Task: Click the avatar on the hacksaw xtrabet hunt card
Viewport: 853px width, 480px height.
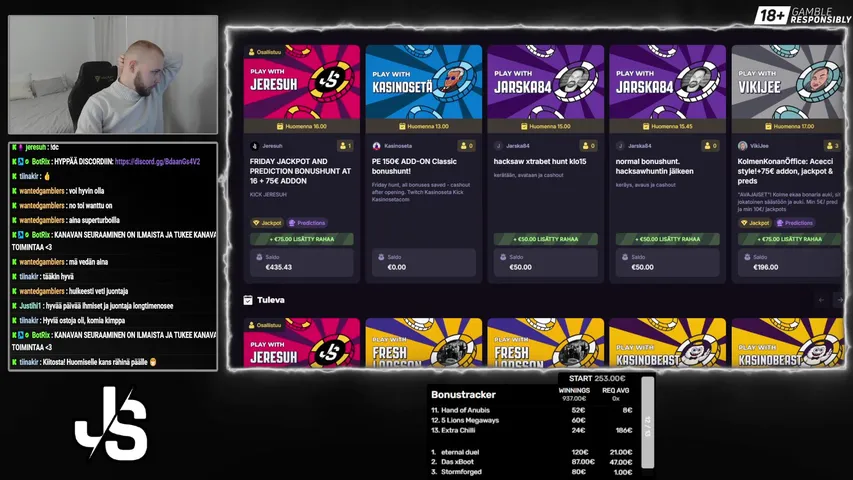Action: 498,146
